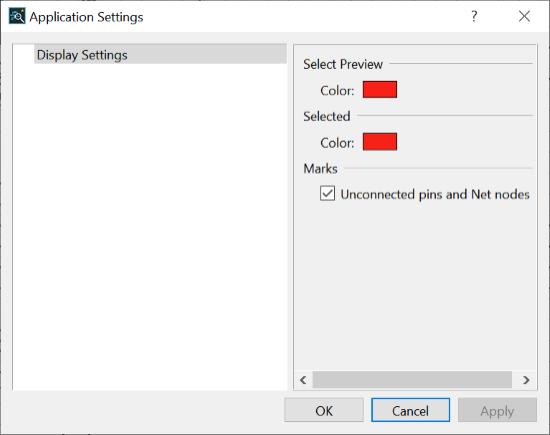Click the horizontal scrollbar thumb

(412, 380)
